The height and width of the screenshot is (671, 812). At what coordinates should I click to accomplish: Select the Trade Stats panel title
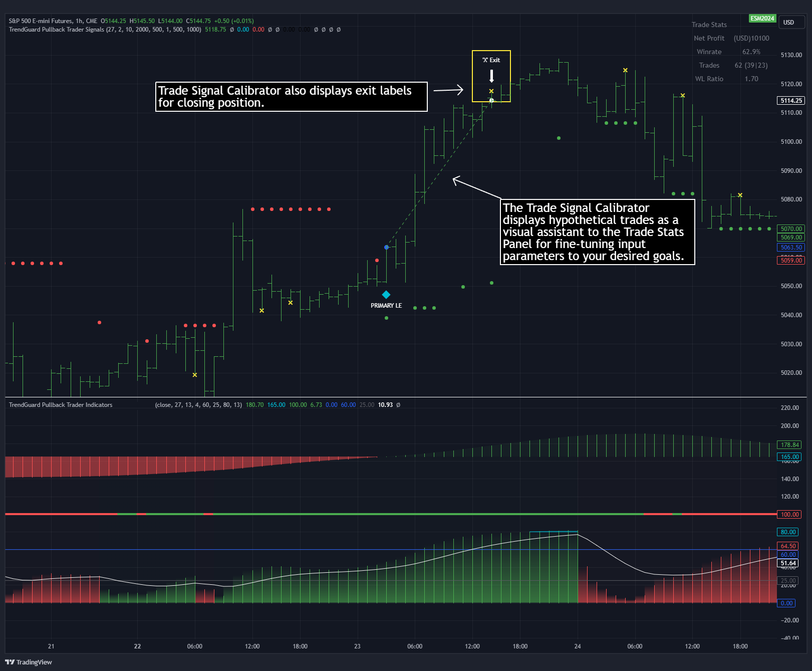click(709, 24)
